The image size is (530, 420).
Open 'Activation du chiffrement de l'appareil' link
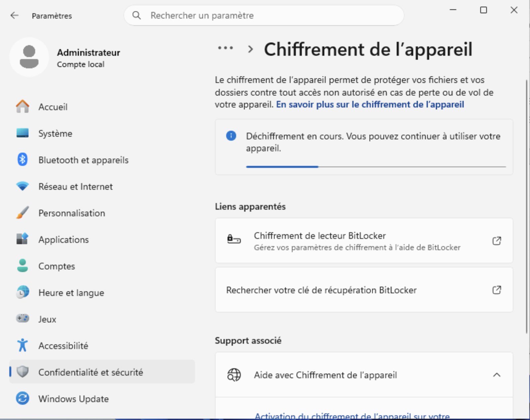click(x=352, y=416)
